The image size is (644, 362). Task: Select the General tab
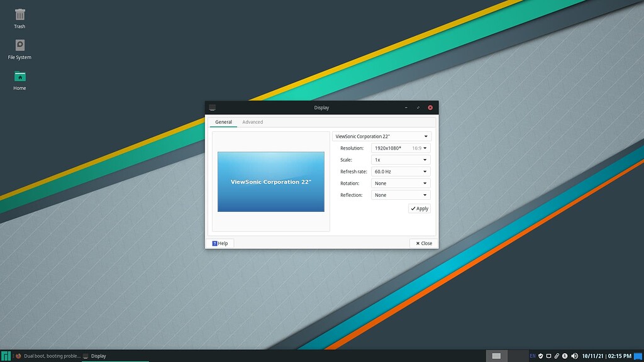pos(223,121)
